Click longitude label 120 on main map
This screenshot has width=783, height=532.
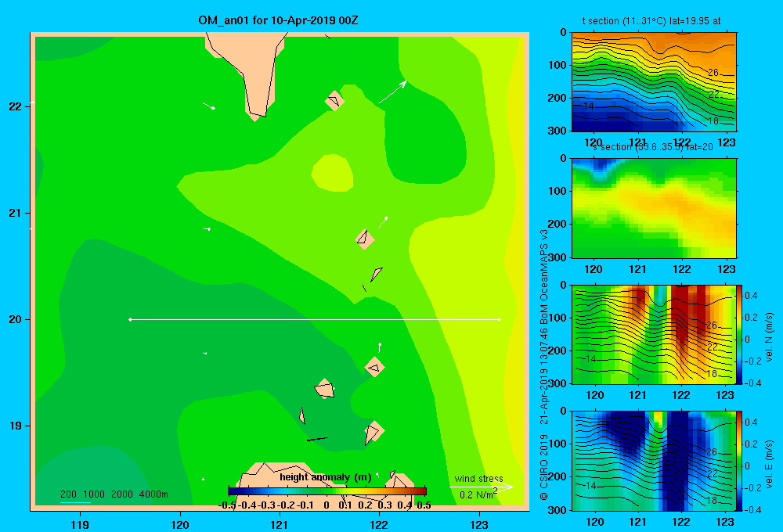[x=180, y=525]
